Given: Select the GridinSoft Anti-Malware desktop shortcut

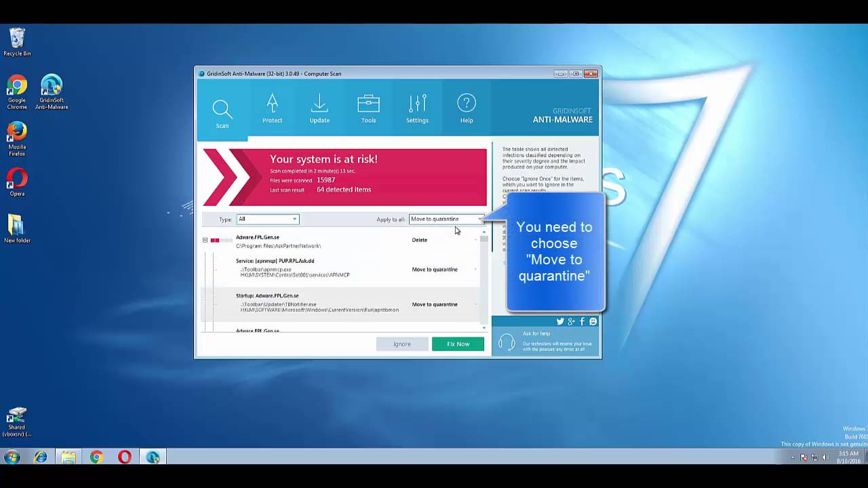Looking at the screenshot, I should [52, 92].
